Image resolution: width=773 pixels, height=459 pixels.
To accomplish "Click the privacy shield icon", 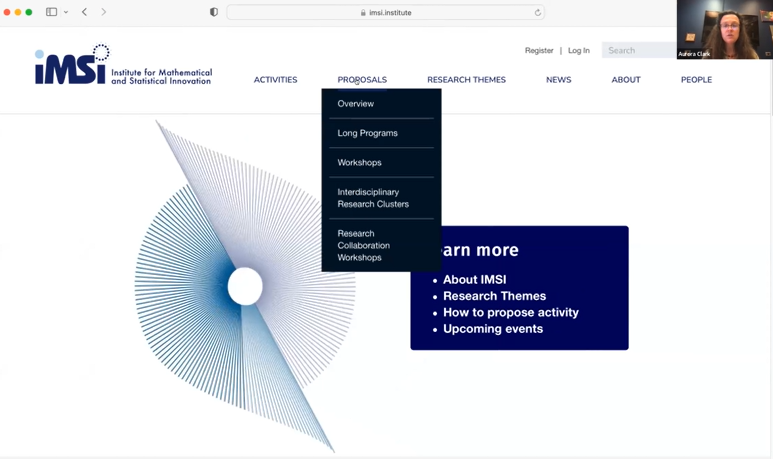I will tap(213, 12).
